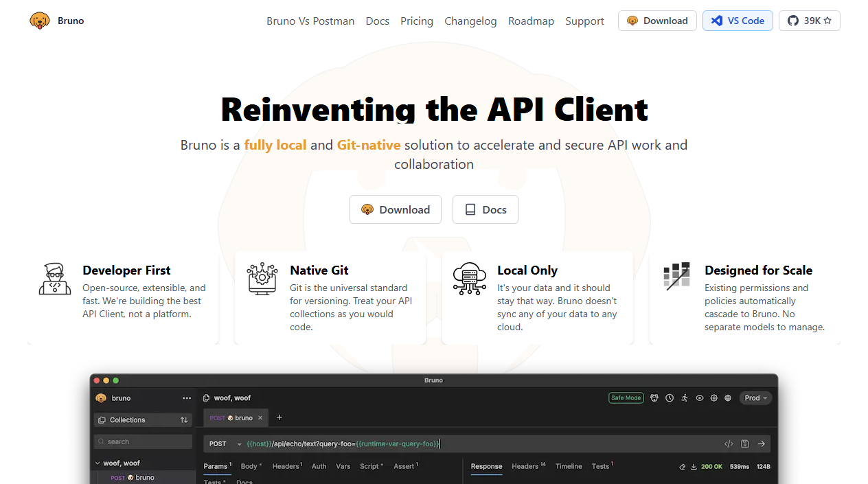Click the Developer First coder icon
The image size is (868, 484).
coord(55,278)
